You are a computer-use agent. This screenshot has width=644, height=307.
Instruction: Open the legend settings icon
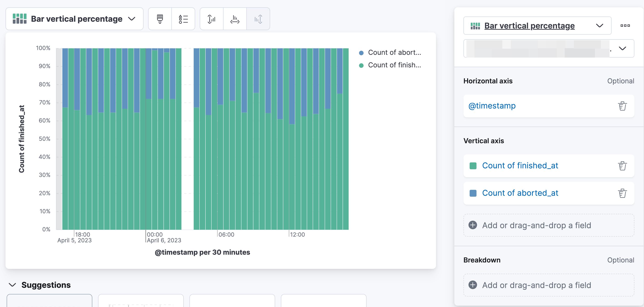point(183,19)
